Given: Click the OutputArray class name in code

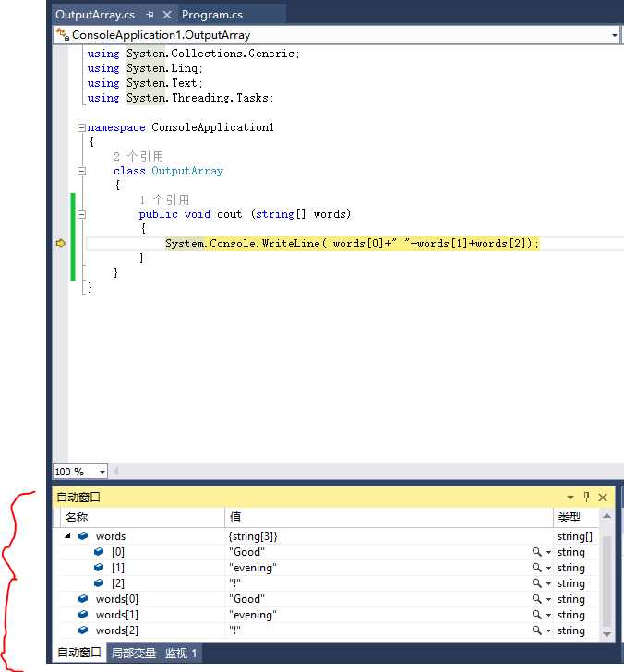Looking at the screenshot, I should click(187, 171).
